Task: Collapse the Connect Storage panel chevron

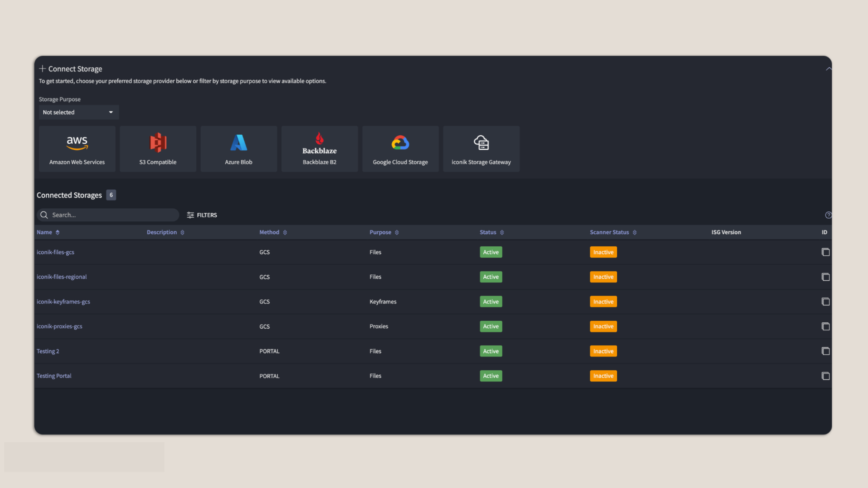Action: point(828,69)
